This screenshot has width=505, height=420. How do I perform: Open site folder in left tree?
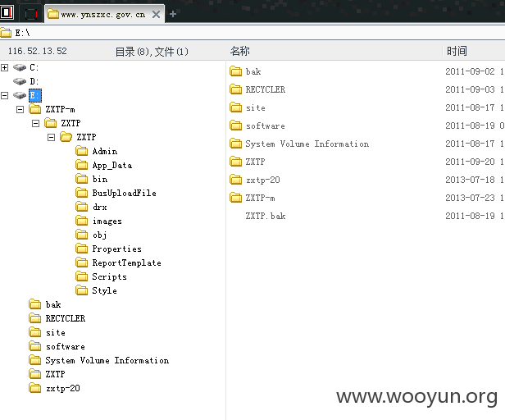(56, 332)
